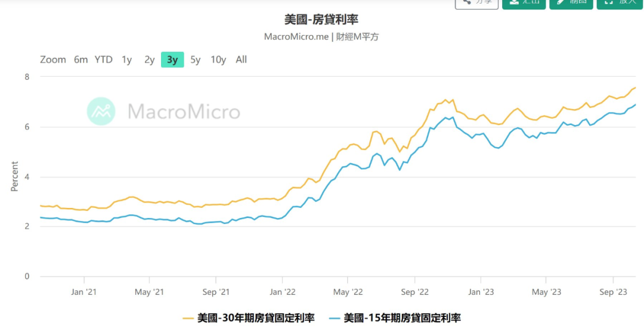Switch zoom range to 10y

[x=218, y=60]
